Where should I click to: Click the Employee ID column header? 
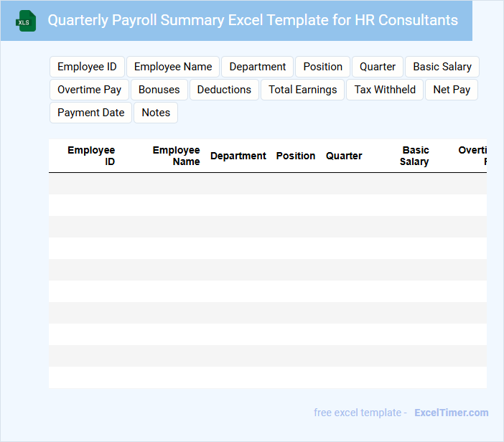pos(91,156)
